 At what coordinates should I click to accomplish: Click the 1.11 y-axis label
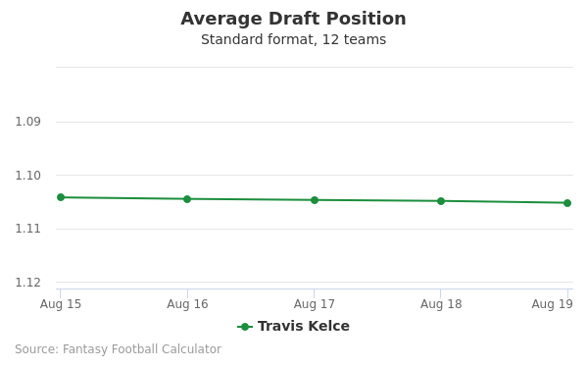point(27,229)
